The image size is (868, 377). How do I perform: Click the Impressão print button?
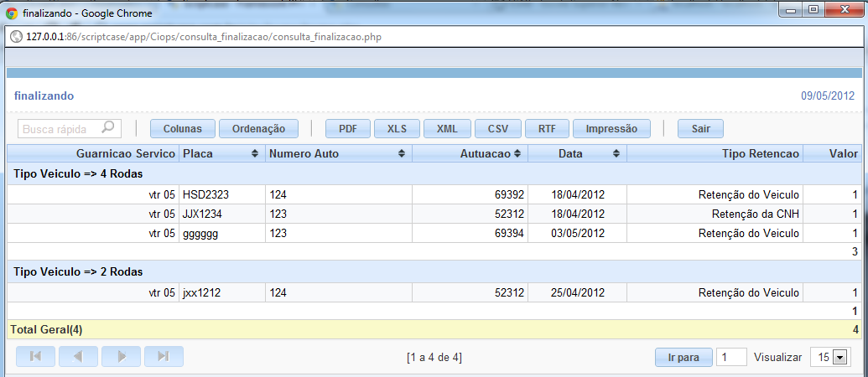point(611,129)
